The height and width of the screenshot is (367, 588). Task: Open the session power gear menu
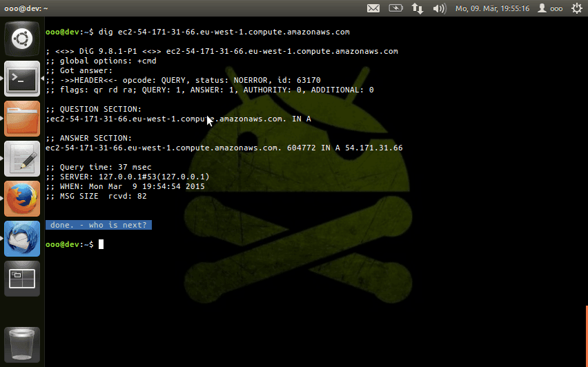coord(577,8)
